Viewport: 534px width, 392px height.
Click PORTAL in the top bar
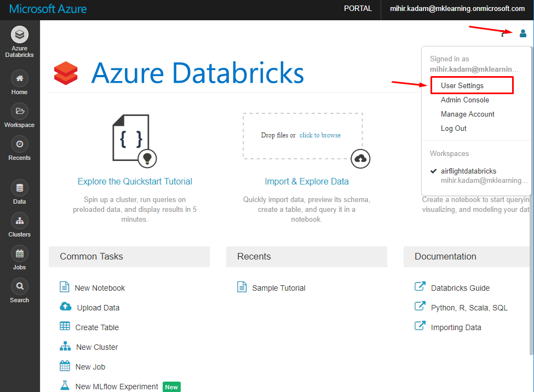358,9
